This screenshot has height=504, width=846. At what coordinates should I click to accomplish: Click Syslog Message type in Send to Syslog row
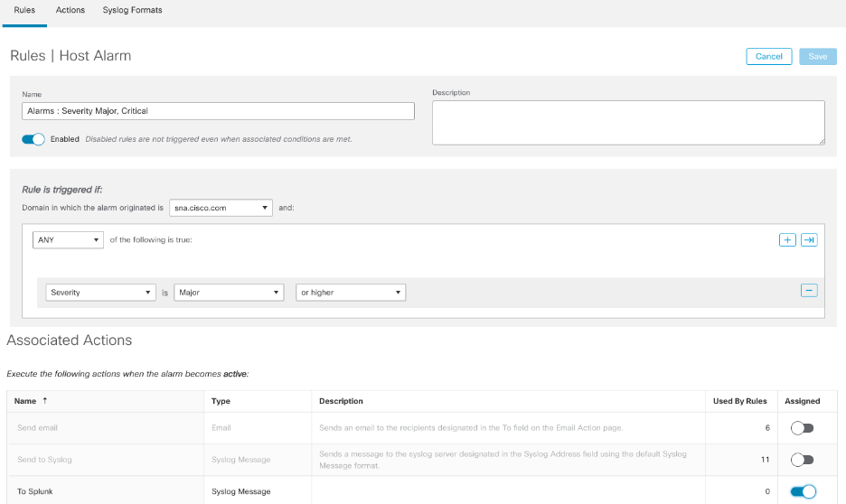pyautogui.click(x=241, y=460)
